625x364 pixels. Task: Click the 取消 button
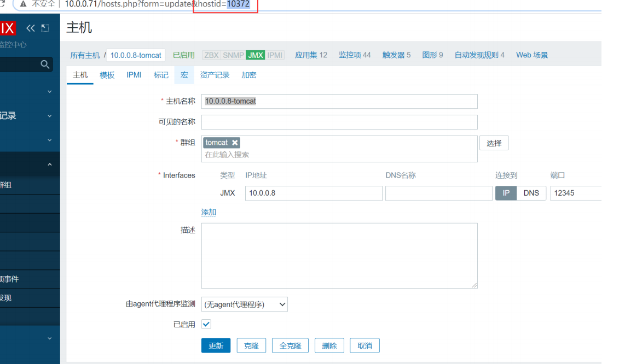[x=364, y=345]
